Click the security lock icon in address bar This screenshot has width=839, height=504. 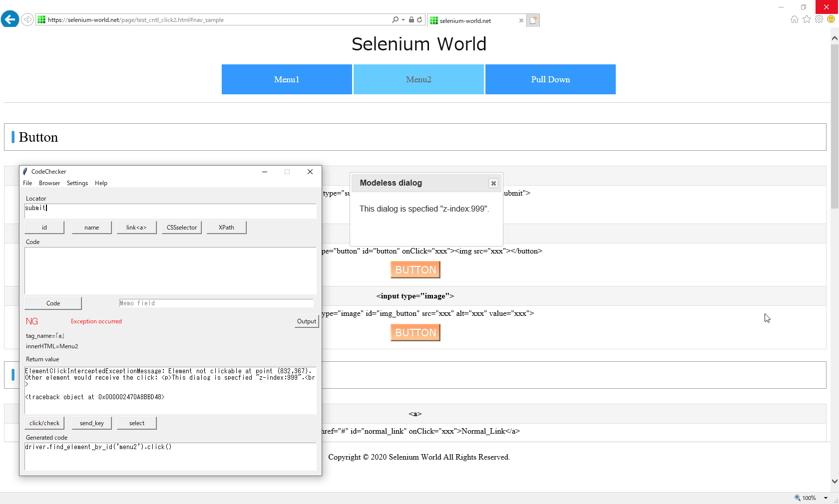point(411,19)
